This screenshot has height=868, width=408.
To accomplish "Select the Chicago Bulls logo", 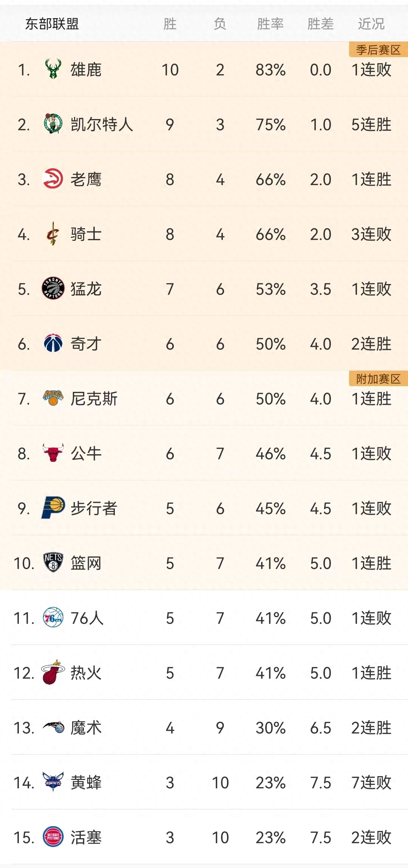I will [x=53, y=453].
